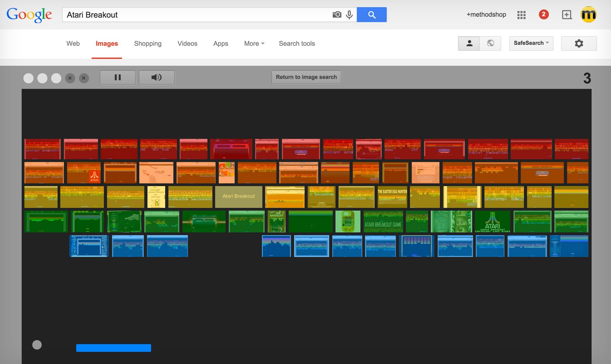Click the blue Breakout paddle
The width and height of the screenshot is (611, 364).
pos(113,348)
